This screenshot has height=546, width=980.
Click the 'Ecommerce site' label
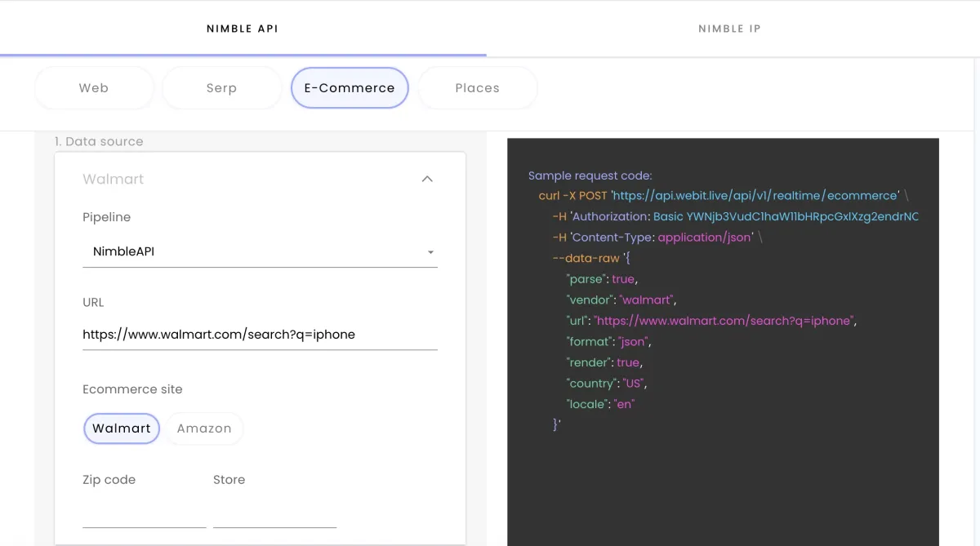pyautogui.click(x=132, y=389)
